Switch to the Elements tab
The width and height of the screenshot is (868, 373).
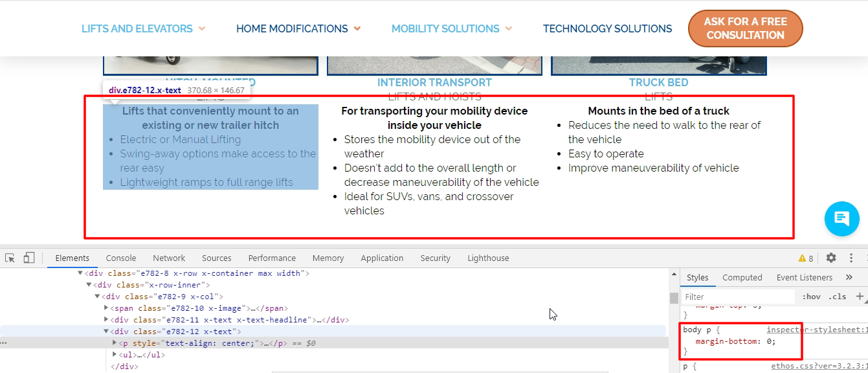(72, 258)
